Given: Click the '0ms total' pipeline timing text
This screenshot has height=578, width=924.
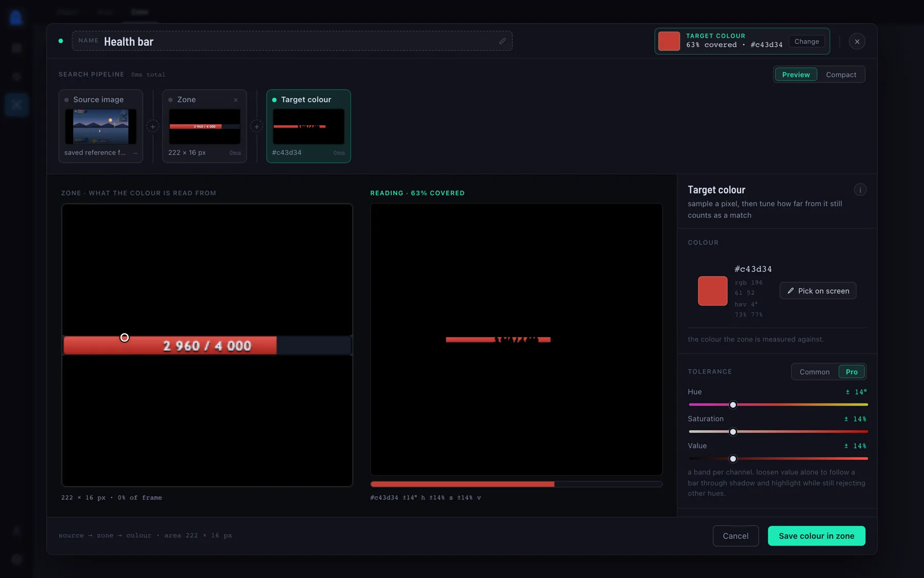Looking at the screenshot, I should coord(148,75).
